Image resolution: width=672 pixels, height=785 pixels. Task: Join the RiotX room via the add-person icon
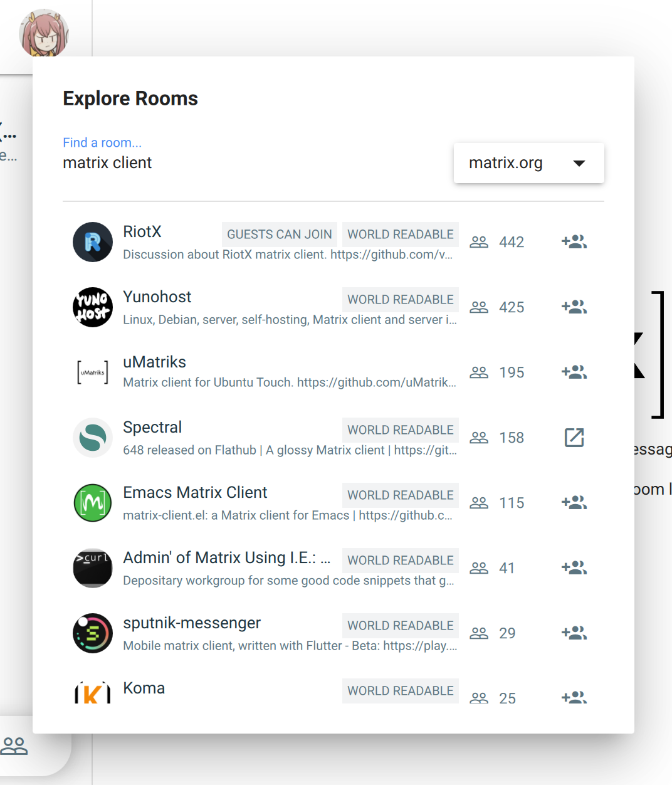click(574, 241)
